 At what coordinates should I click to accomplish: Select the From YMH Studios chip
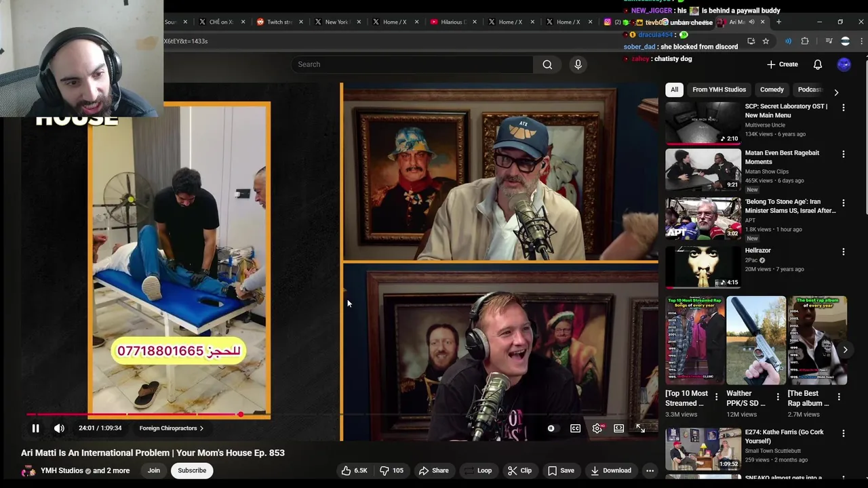pos(719,89)
